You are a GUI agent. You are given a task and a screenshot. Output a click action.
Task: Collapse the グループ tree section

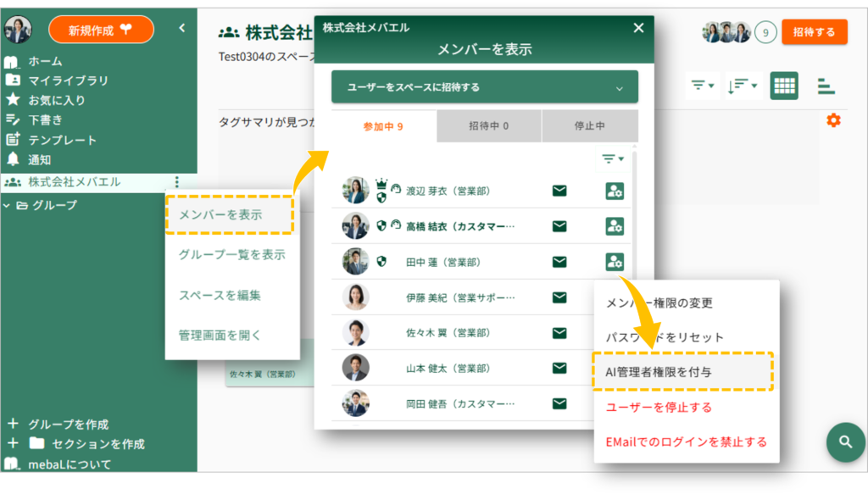click(7, 205)
